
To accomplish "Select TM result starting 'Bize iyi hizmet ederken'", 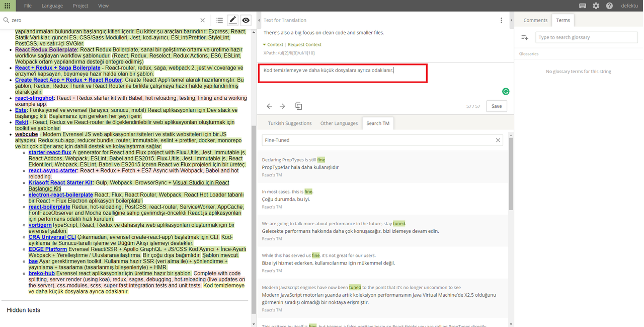I will (x=329, y=263).
